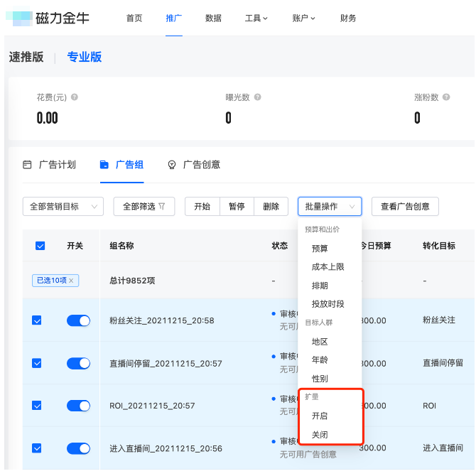Uncheck the 粉丝关注_20211215_20:58 row checkbox
Image resolution: width=476 pixels, height=476 pixels.
click(x=37, y=320)
